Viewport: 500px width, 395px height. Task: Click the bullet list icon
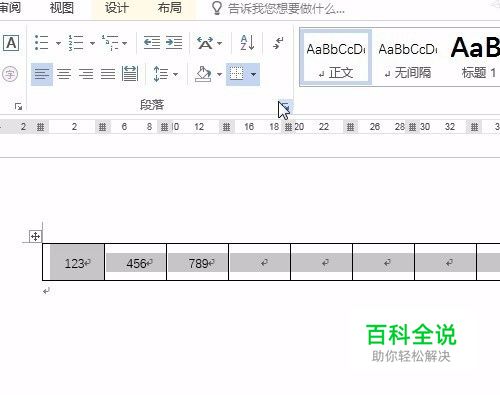[x=42, y=43]
